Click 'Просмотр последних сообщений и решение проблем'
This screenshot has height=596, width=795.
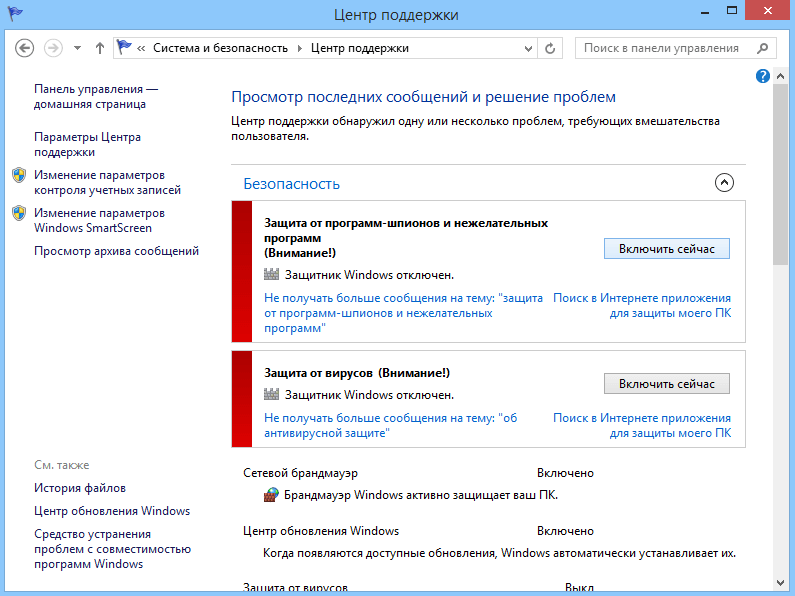423,97
